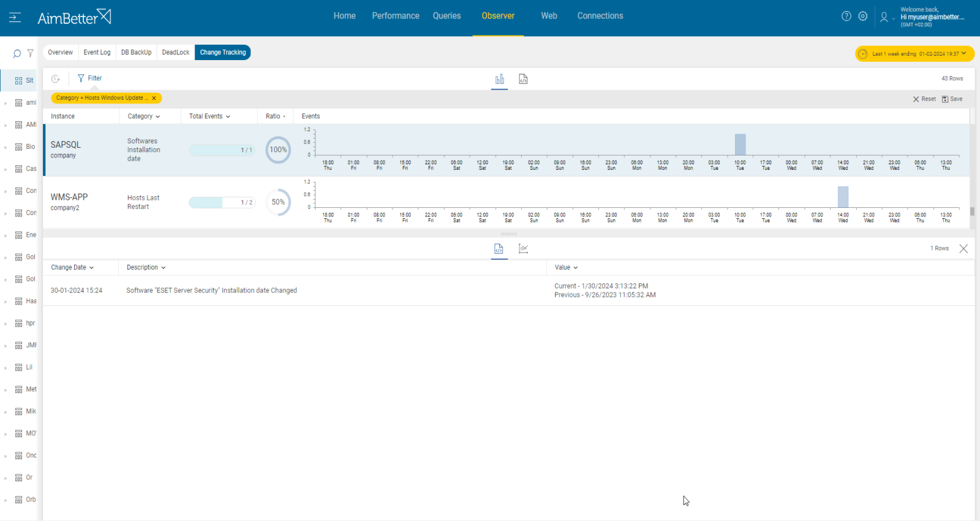Open the user account icon
Image resolution: width=980 pixels, height=521 pixels.
coord(884,17)
